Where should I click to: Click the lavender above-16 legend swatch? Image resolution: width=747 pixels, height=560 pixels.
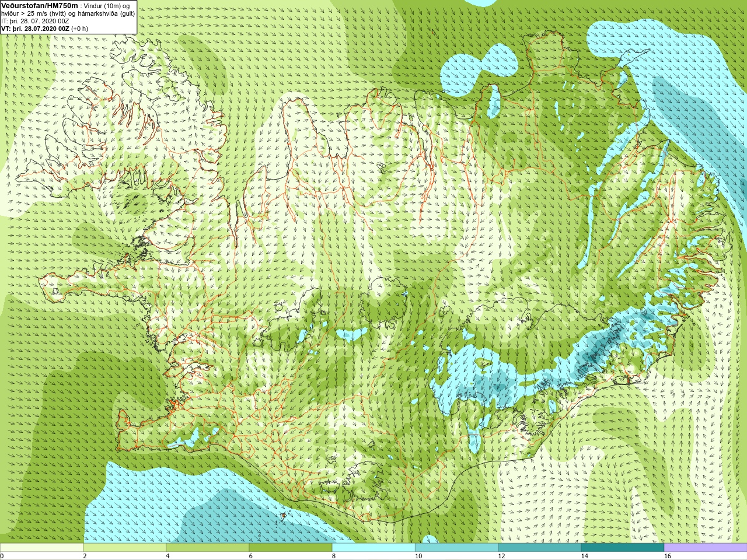(706, 548)
